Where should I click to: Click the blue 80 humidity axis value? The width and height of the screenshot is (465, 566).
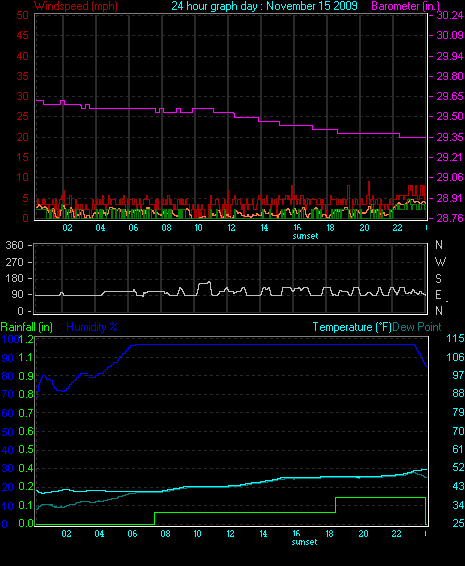(8, 376)
